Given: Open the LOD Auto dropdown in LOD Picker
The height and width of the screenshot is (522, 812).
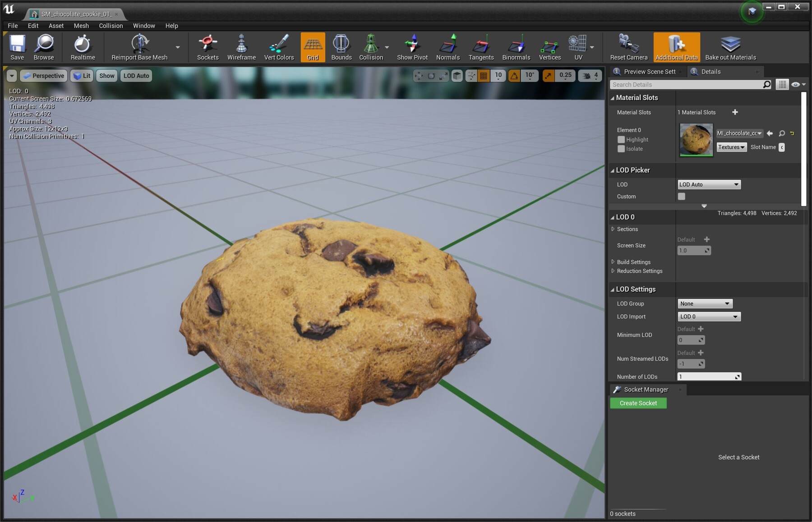Looking at the screenshot, I should (709, 184).
